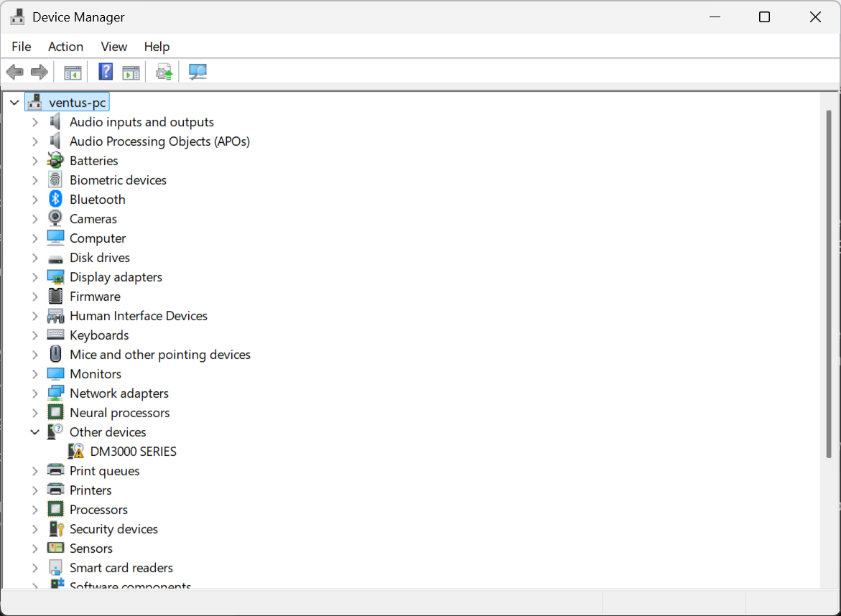Image resolution: width=841 pixels, height=616 pixels.
Task: Click the Smart card readers icon
Action: point(55,567)
